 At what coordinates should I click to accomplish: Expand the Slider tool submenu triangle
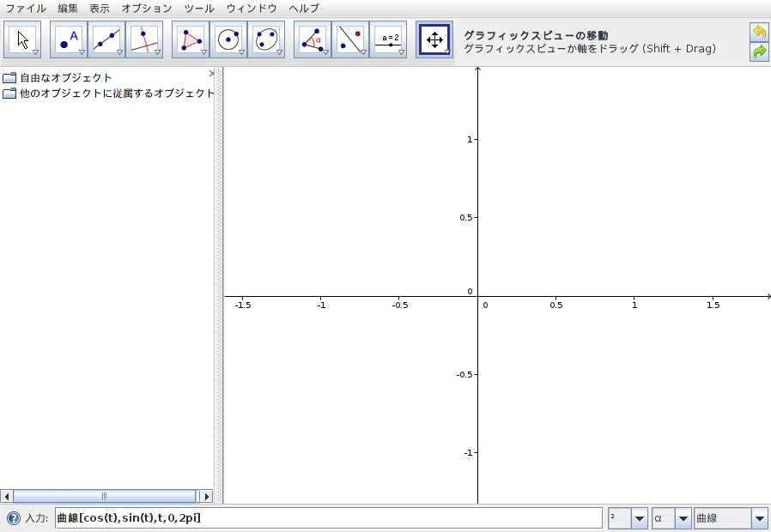coord(401,52)
